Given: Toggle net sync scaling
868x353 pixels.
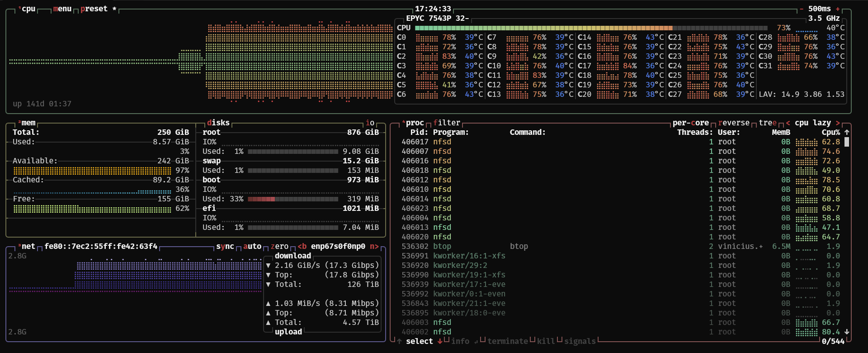Looking at the screenshot, I should pyautogui.click(x=225, y=246).
